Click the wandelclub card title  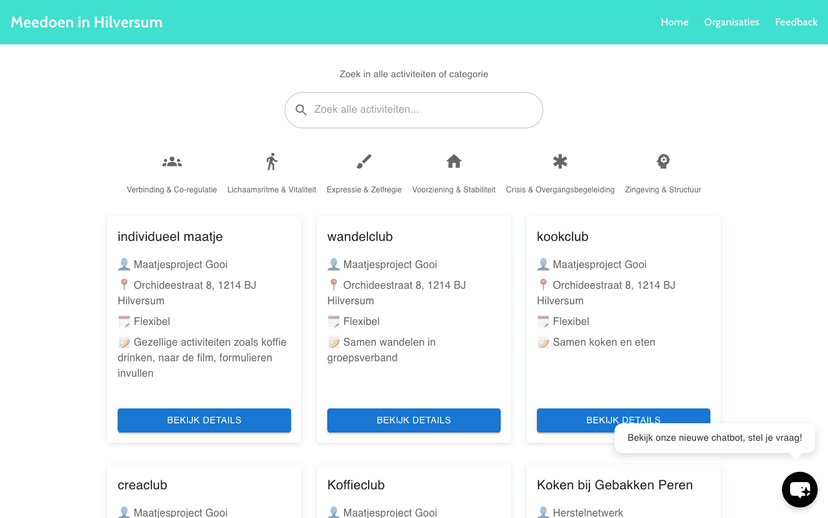(360, 237)
